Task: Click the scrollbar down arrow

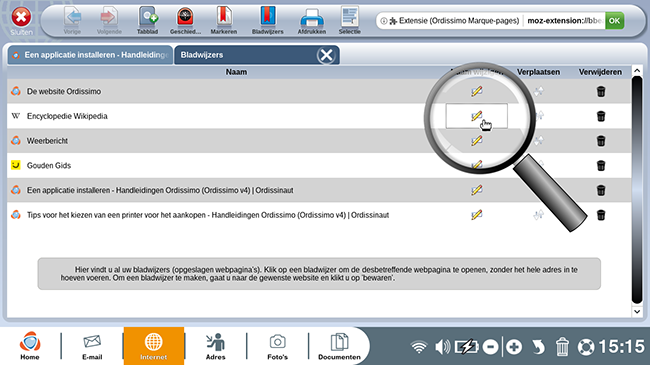Action: (637, 311)
